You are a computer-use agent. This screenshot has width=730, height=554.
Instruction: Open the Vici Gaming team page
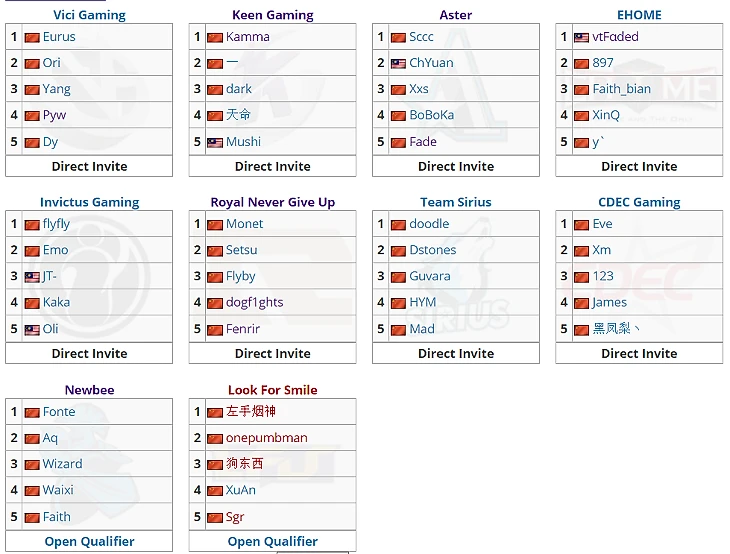click(89, 15)
